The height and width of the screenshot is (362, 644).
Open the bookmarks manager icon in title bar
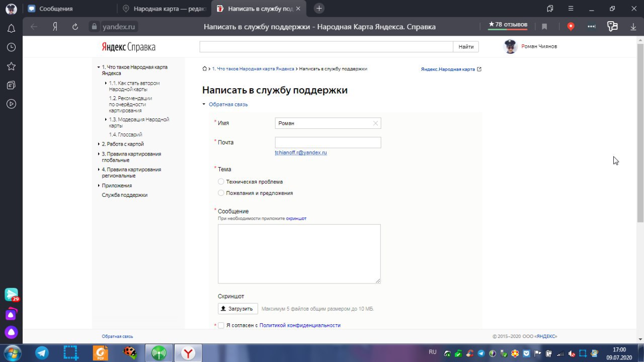click(550, 9)
